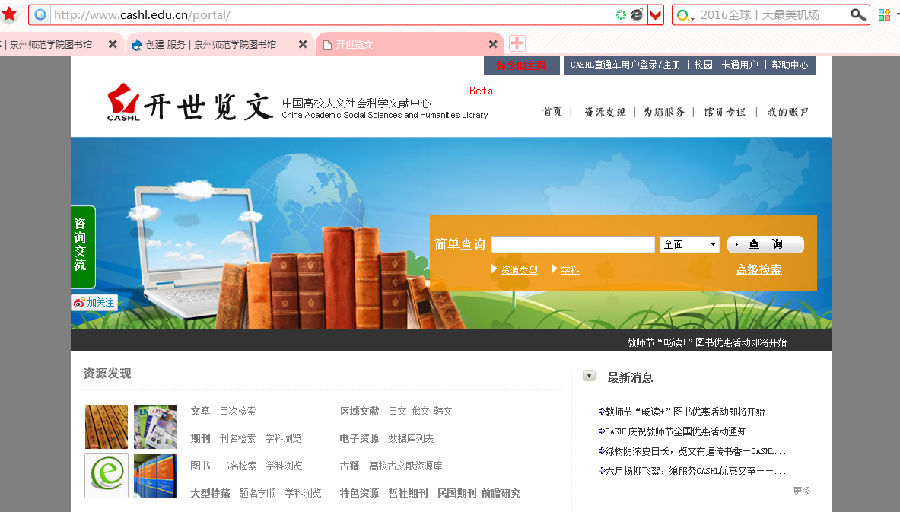The image size is (900, 512).
Task: Open the green 咨询交流 side tab
Action: coord(81,246)
